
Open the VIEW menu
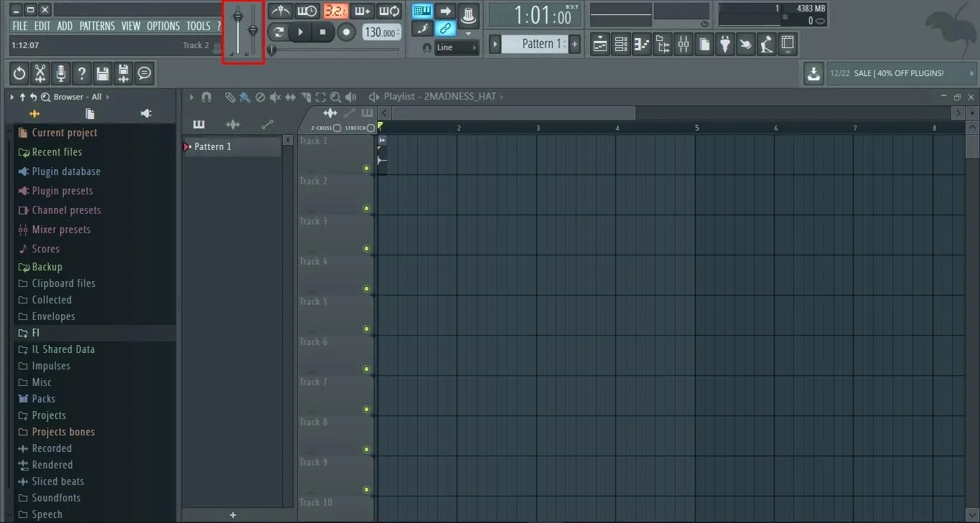(x=131, y=26)
